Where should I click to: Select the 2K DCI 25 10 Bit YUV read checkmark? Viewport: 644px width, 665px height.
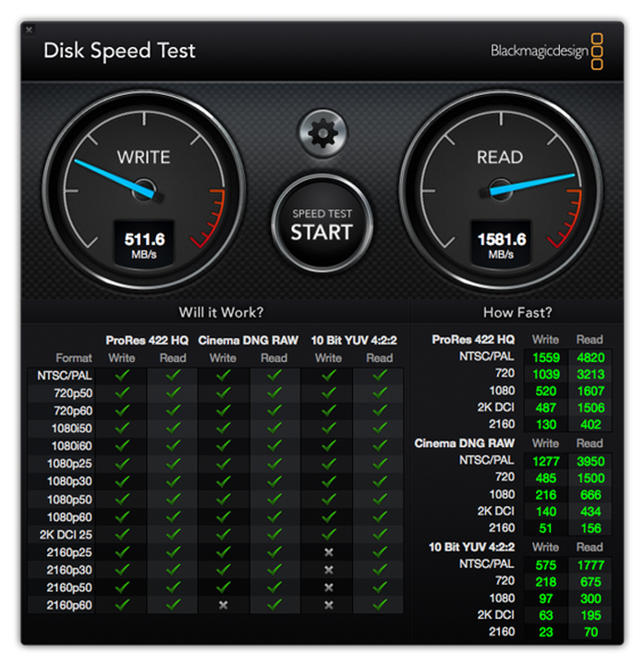pos(379,535)
